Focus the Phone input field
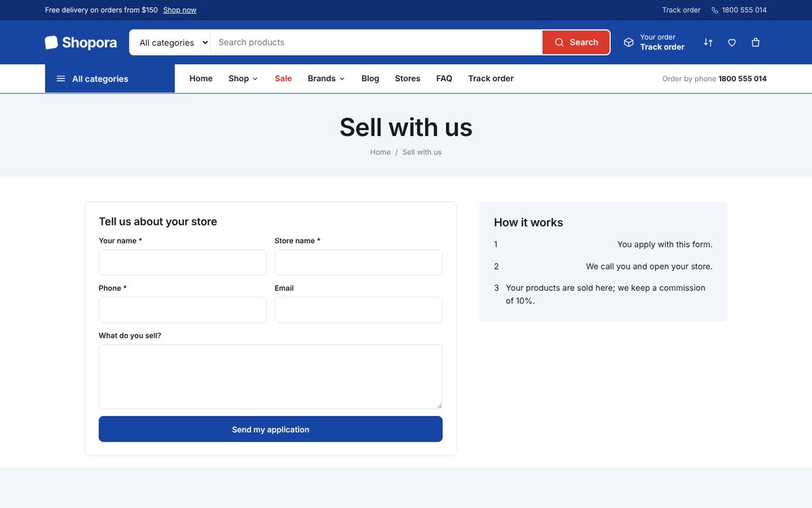The image size is (812, 508). pos(183,310)
